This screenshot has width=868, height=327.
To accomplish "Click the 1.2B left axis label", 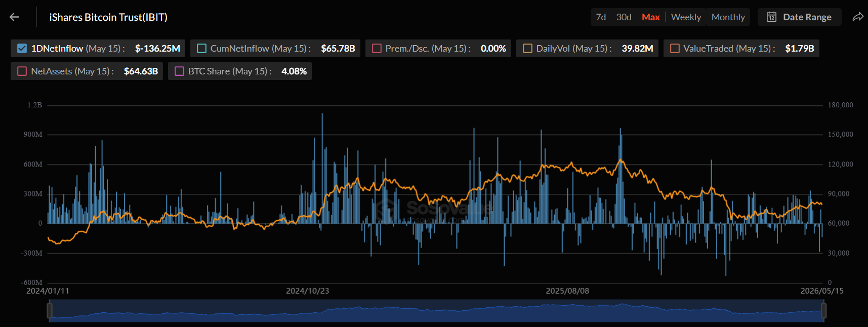I will [35, 105].
